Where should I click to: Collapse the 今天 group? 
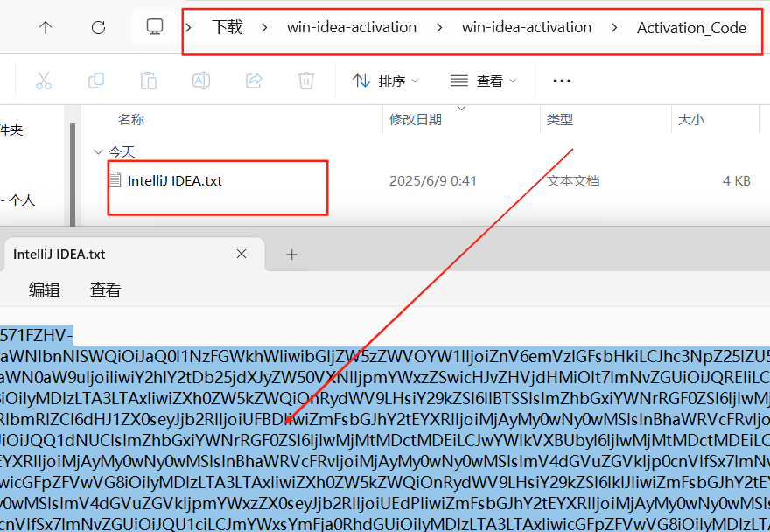[98, 151]
